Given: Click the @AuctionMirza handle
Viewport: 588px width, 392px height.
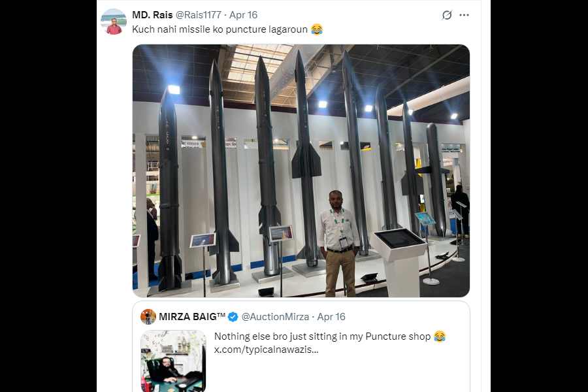Looking at the screenshot, I should (x=275, y=317).
